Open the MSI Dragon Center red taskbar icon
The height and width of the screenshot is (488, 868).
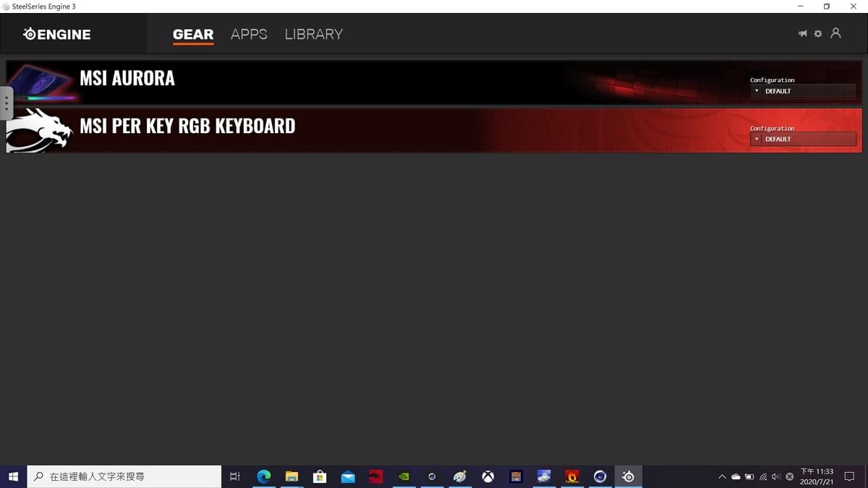[375, 476]
